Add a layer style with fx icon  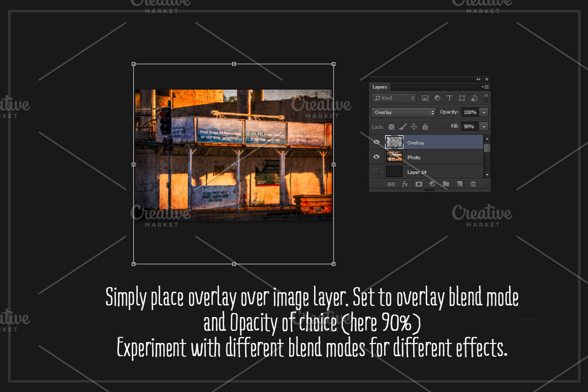coord(405,184)
